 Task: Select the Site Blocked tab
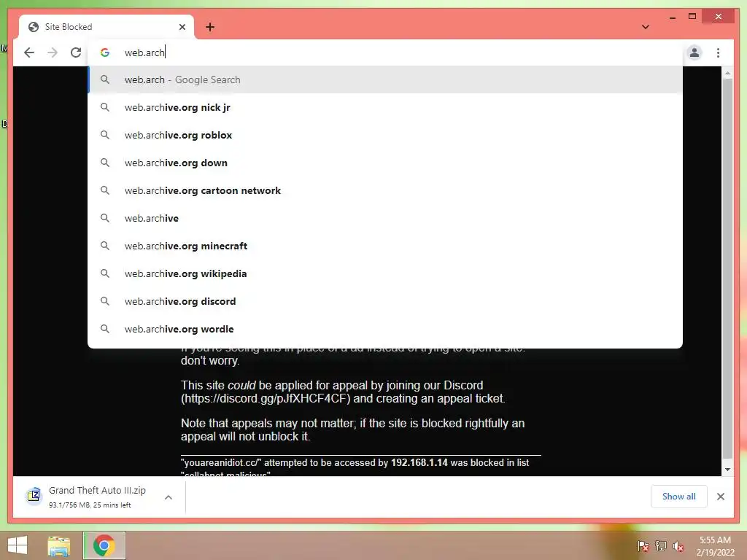[x=107, y=27]
